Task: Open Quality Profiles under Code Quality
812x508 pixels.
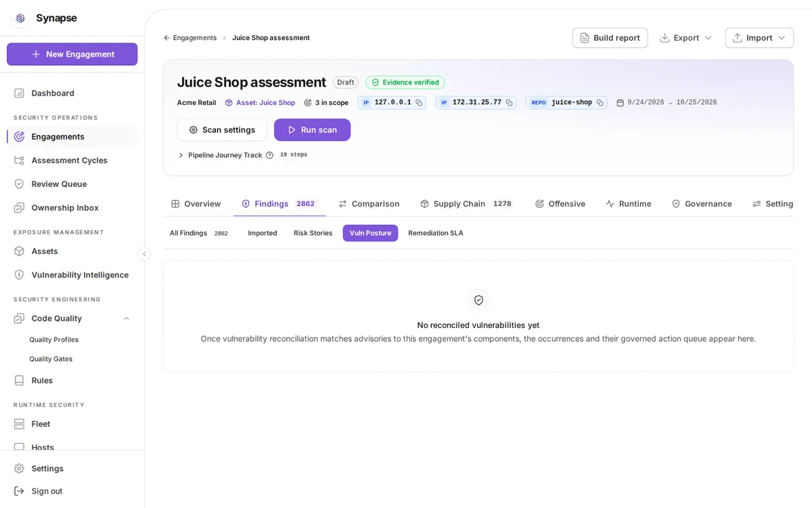Action: [54, 339]
